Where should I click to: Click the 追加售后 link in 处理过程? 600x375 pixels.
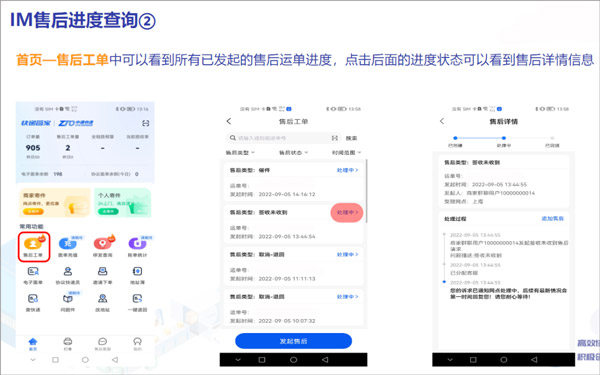tap(553, 218)
